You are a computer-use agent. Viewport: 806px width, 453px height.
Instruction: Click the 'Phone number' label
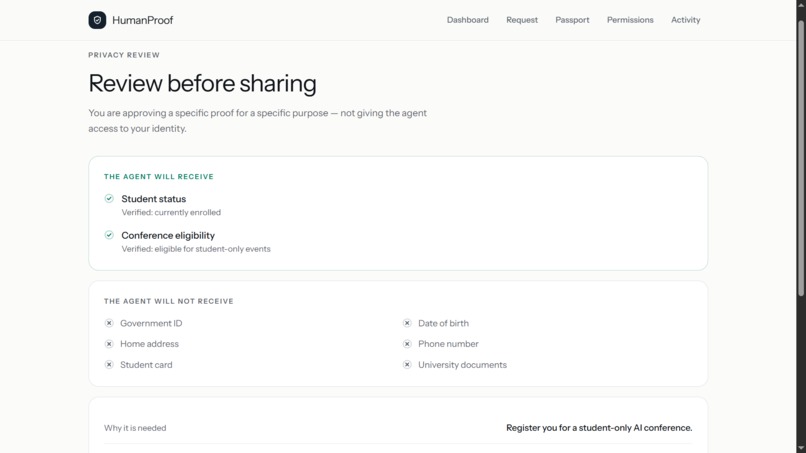click(448, 344)
